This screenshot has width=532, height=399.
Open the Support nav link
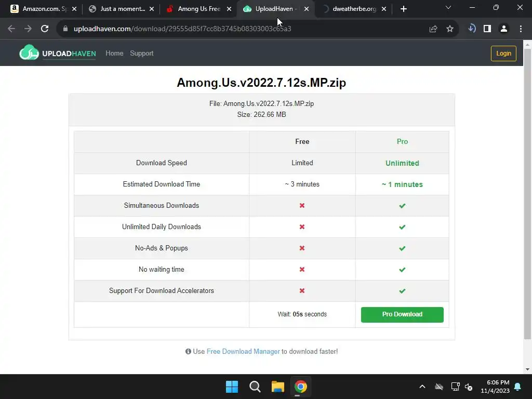pyautogui.click(x=142, y=54)
